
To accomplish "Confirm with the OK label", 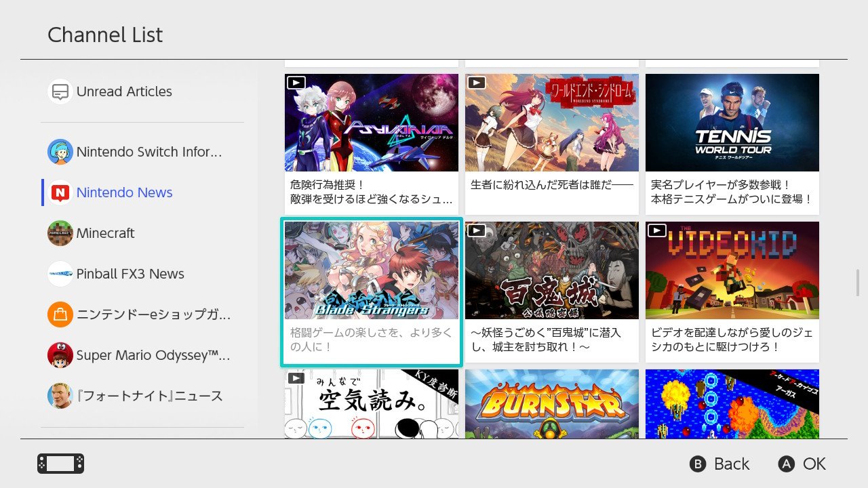I will point(814,464).
